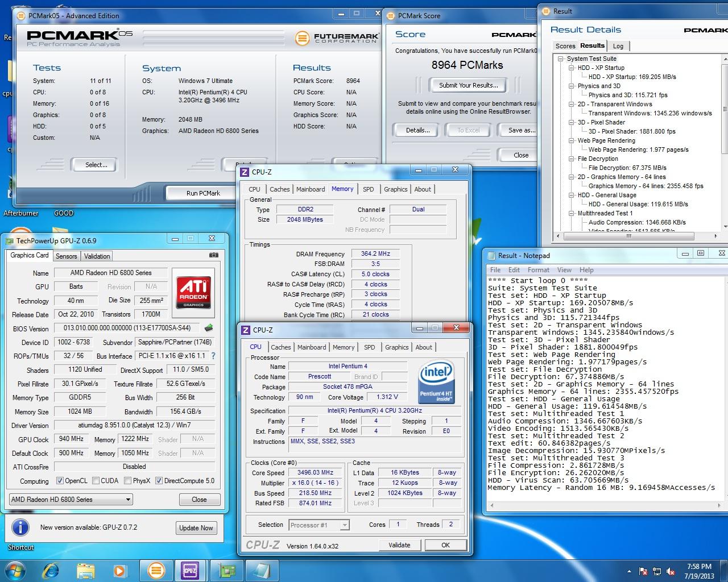This screenshot has height=582, width=728.
Task: Click the Result Details horizontal scrollbar
Action: click(636, 235)
